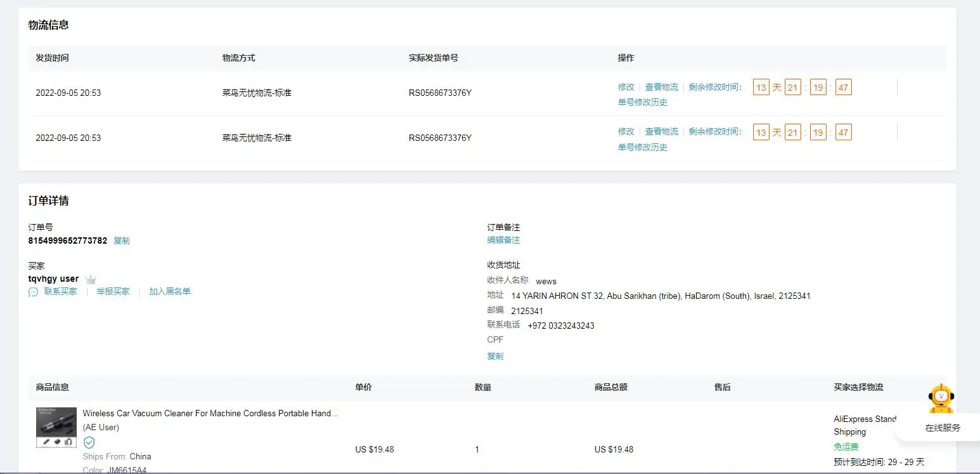Click the 实际发货单号 column header

point(434,58)
